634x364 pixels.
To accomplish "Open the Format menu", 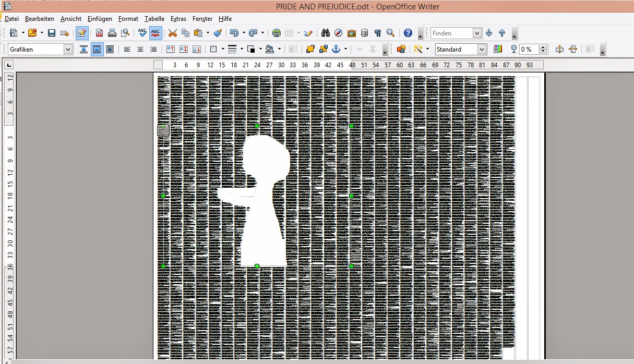I will [128, 19].
